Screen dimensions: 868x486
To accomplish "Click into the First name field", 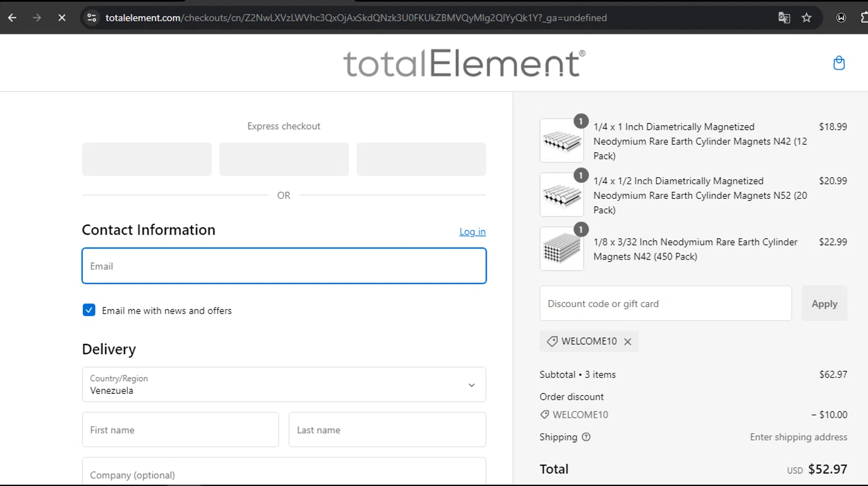I will (x=181, y=430).
